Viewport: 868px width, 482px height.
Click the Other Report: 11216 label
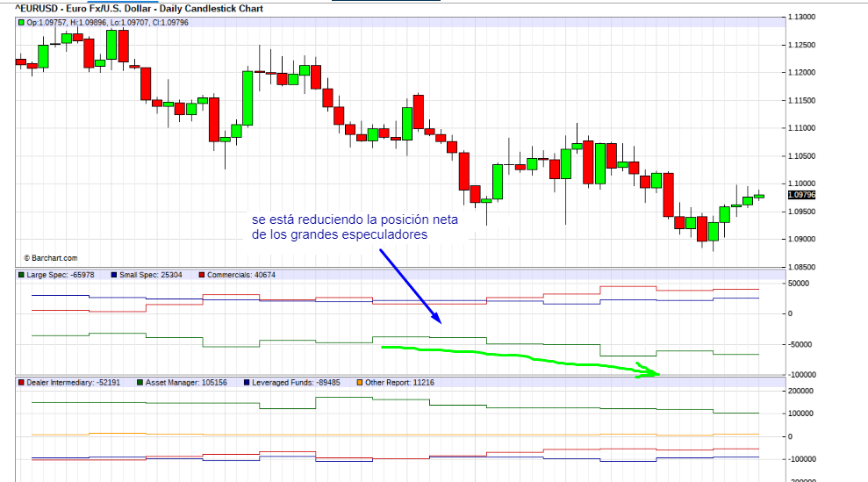tap(399, 382)
